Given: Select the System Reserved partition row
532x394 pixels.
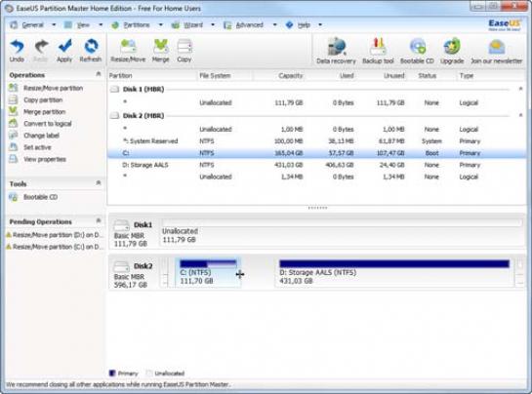Looking at the screenshot, I should pos(316,141).
